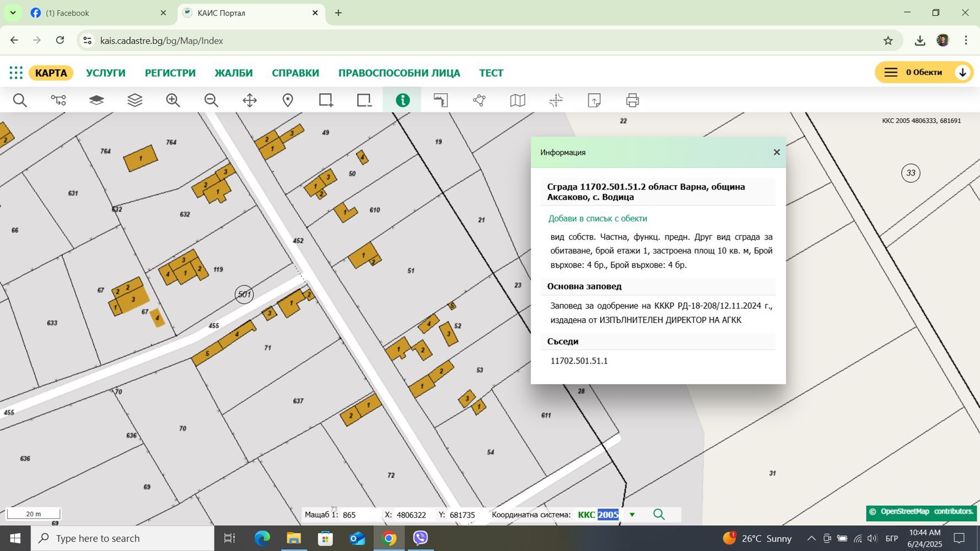Open the search tool in map toolbar
The width and height of the screenshot is (980, 551).
(x=20, y=100)
